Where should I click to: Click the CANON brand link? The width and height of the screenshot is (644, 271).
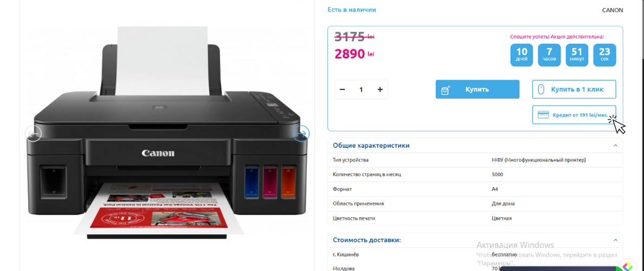[613, 10]
